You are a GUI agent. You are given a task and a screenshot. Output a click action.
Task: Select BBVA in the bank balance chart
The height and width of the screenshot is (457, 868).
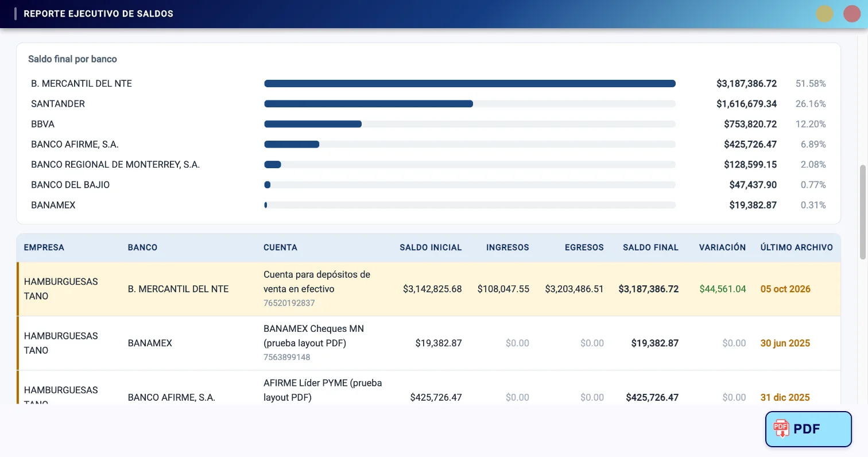(42, 124)
